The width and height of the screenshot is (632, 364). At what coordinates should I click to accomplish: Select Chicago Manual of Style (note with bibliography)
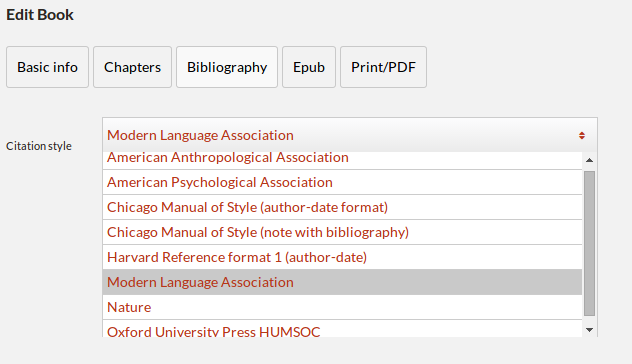click(x=342, y=232)
